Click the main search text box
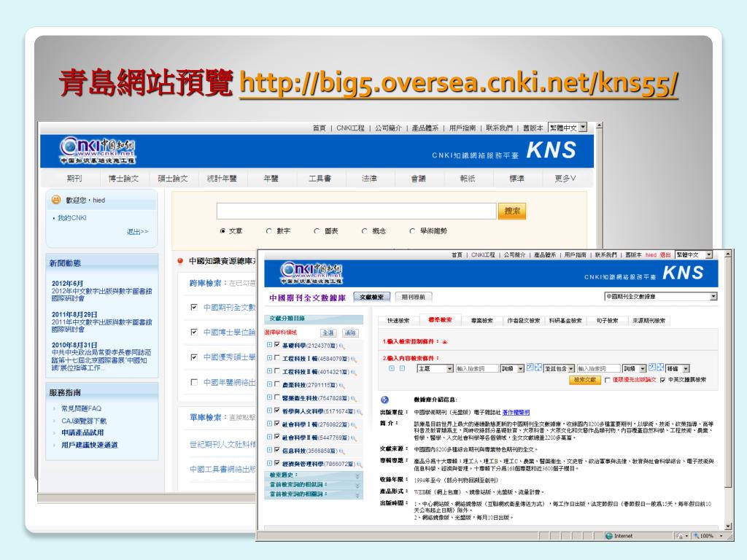The image size is (747, 560). click(x=356, y=211)
